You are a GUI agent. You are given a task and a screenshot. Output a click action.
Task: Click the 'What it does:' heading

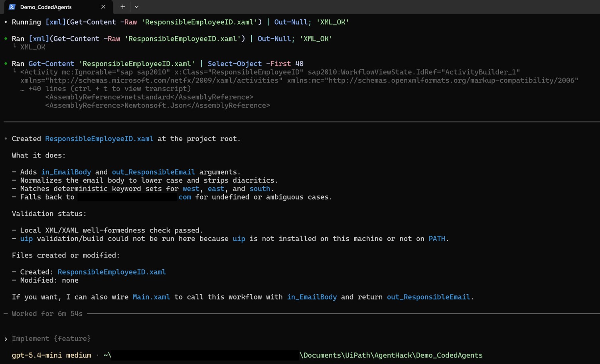click(39, 155)
